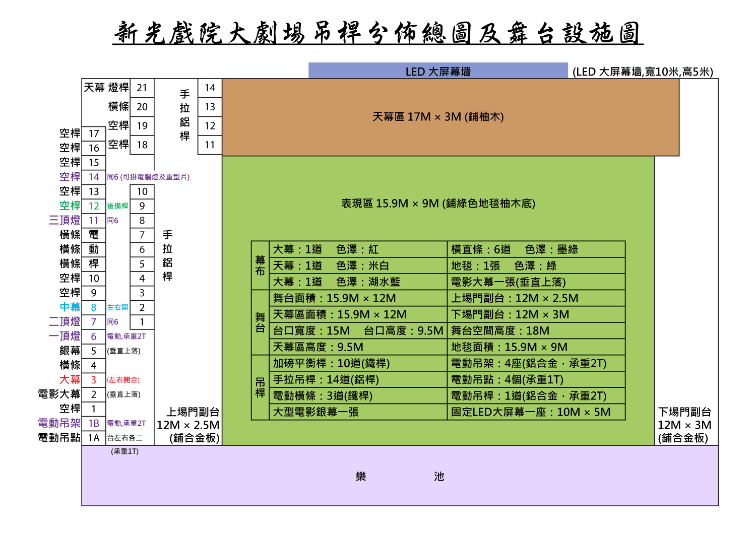This screenshot has width=756, height=534.
Task: Select bar number 16 cell
Action: click(94, 148)
